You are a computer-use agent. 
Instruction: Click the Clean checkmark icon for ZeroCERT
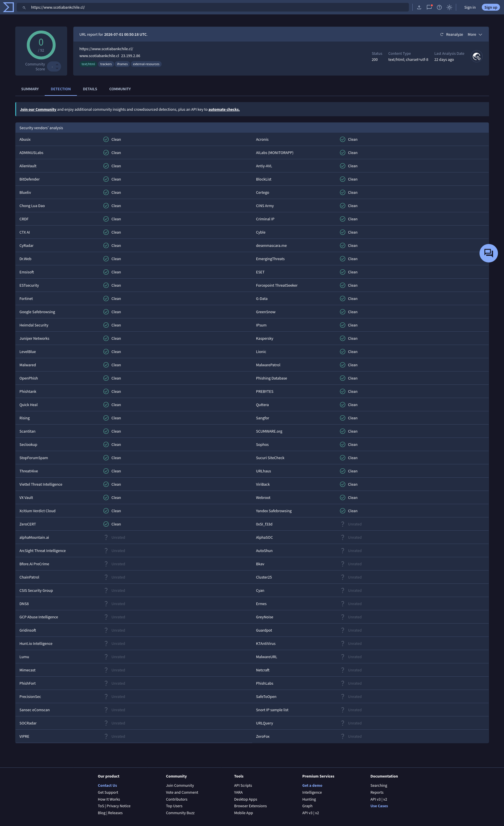[x=106, y=524]
